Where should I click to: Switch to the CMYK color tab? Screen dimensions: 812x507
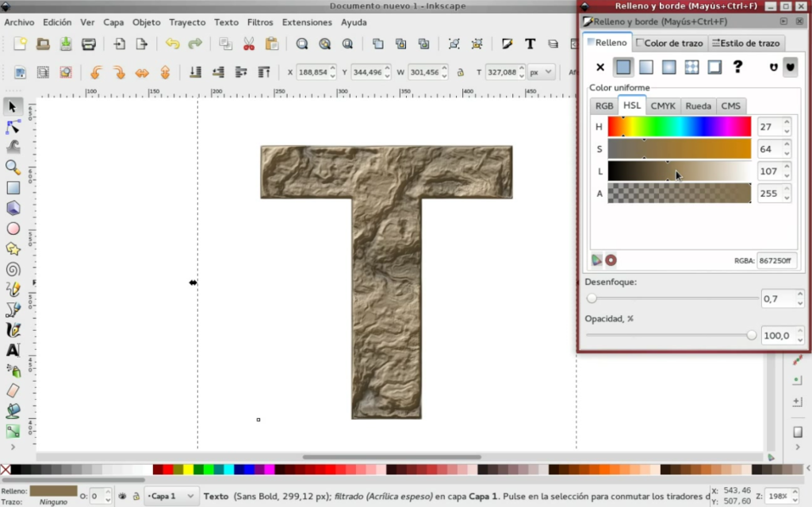pyautogui.click(x=663, y=106)
